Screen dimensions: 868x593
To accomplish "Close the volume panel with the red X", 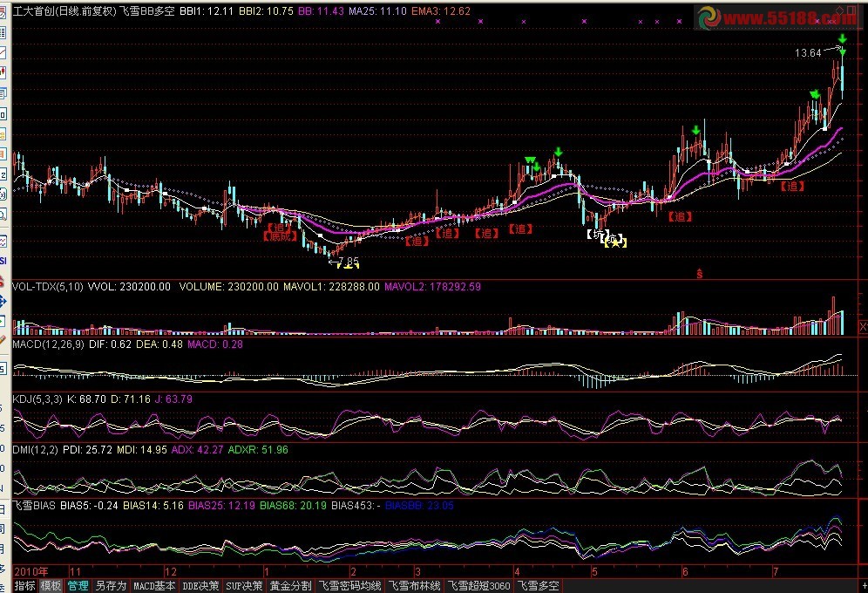I will click(862, 326).
